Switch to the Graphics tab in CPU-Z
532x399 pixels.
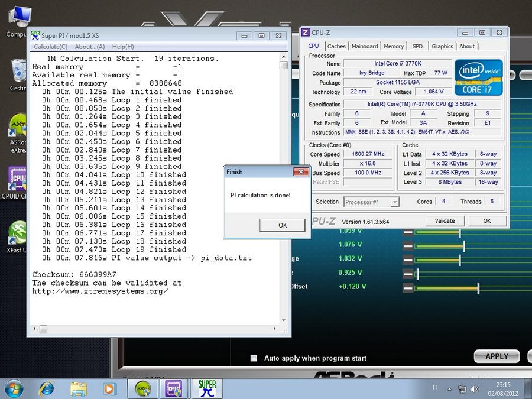click(442, 46)
